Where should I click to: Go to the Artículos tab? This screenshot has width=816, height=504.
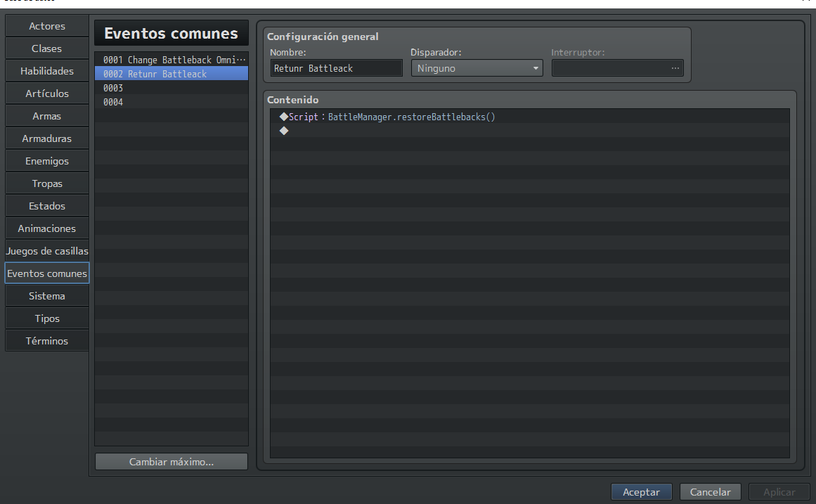pos(47,93)
